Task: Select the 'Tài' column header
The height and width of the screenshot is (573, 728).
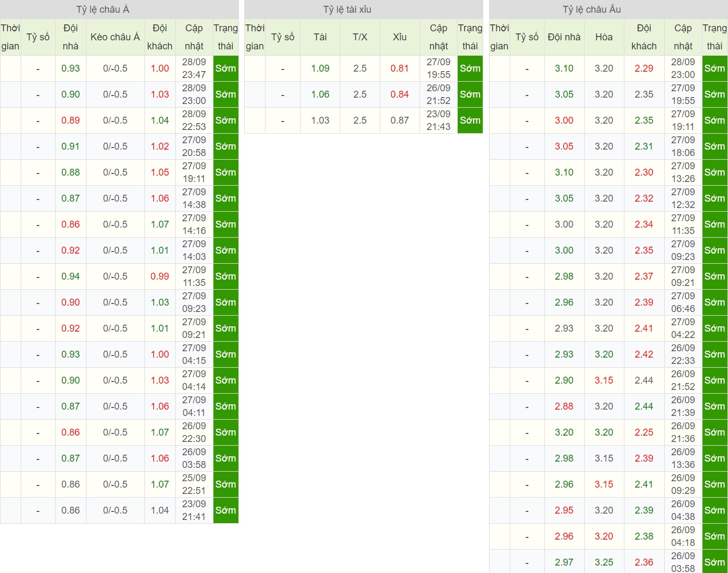Action: pos(320,37)
